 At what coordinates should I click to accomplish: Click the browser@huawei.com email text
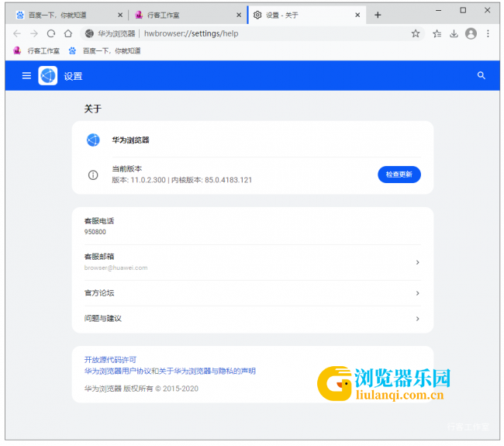(116, 268)
